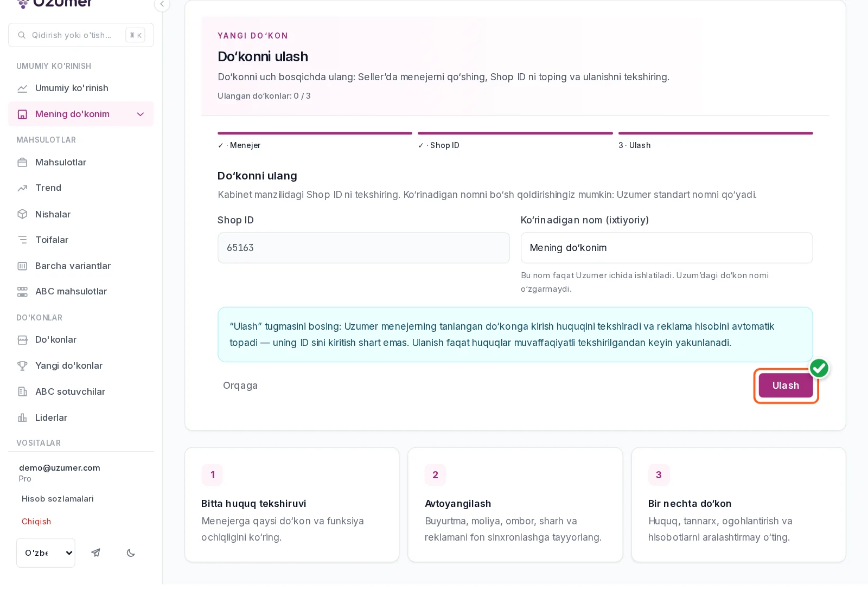The image size is (868, 610).
Task: Select the Nishalar cube icon
Action: [22, 214]
